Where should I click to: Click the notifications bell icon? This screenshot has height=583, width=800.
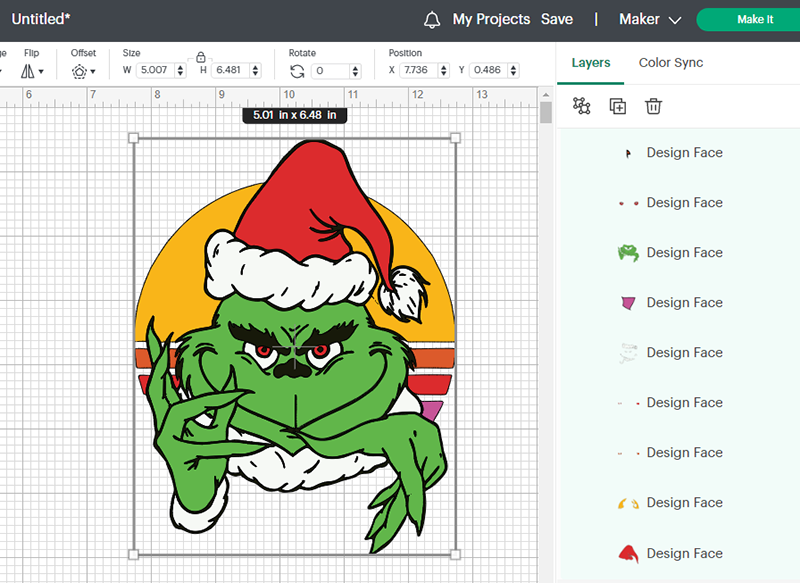[x=432, y=20]
